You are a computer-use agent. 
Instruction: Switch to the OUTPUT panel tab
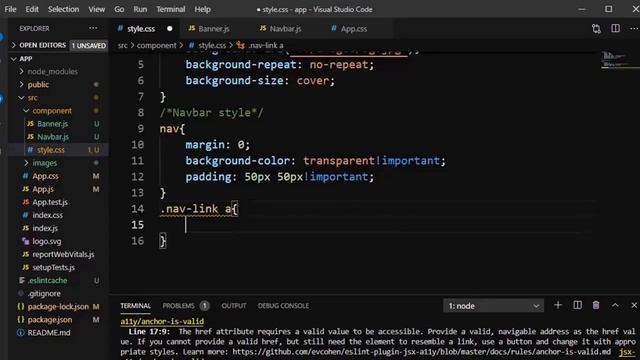233,306
